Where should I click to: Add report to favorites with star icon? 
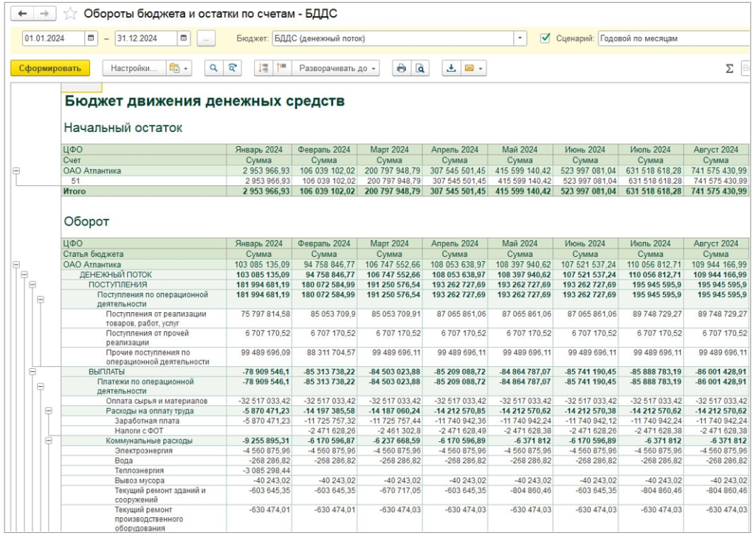[70, 14]
